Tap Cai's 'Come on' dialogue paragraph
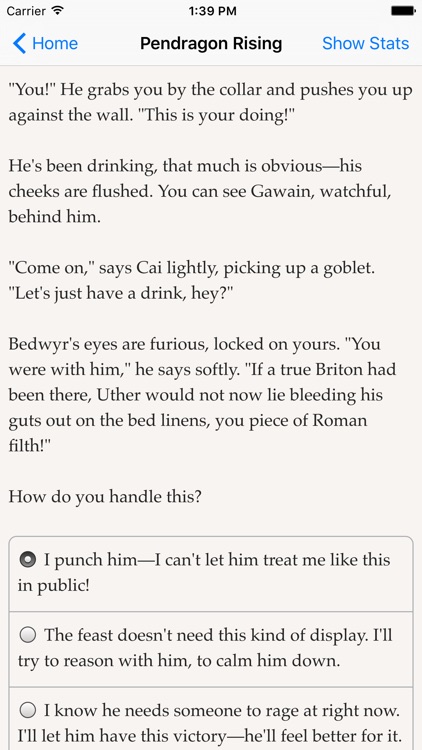Image resolution: width=422 pixels, height=750 pixels. (191, 280)
